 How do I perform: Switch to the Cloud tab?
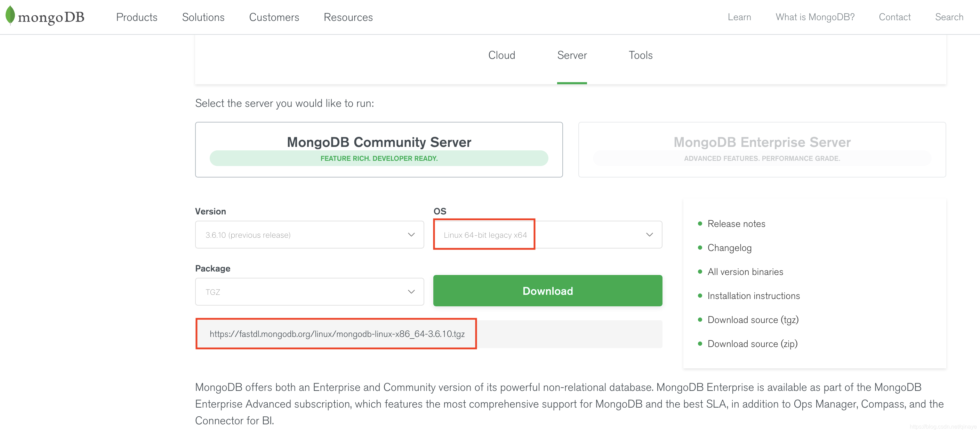(501, 55)
